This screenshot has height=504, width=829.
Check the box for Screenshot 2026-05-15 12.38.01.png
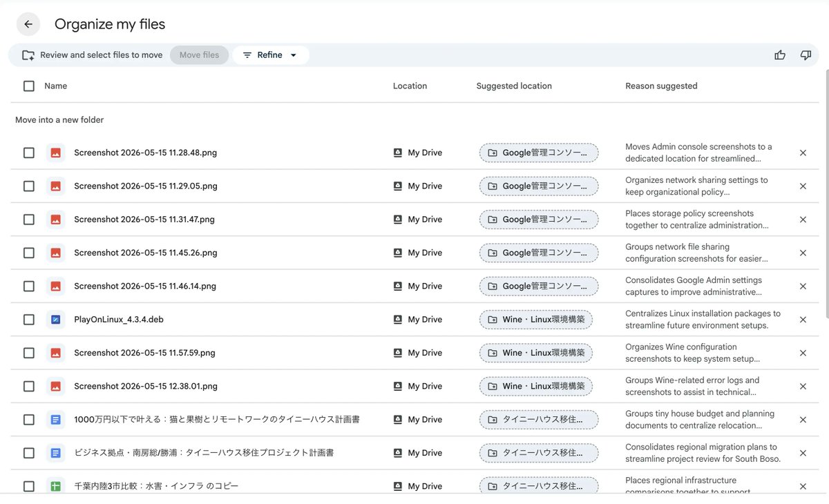point(29,386)
